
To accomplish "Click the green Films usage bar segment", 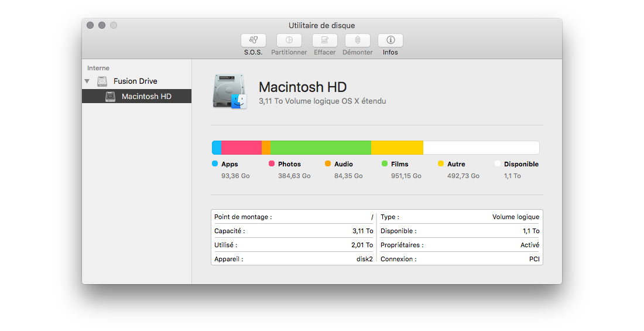I will coord(321,148).
